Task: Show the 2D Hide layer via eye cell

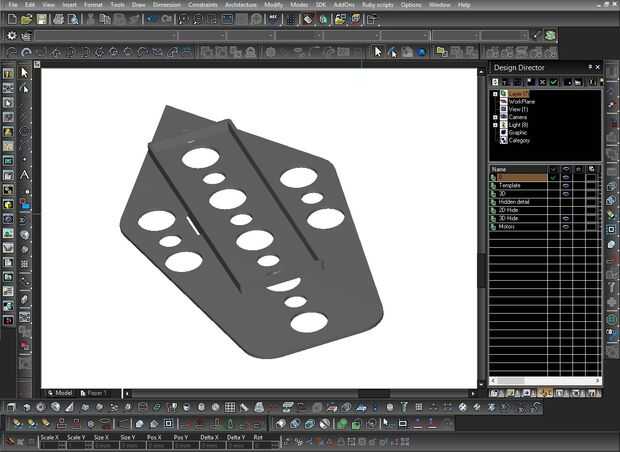Action: [566, 210]
